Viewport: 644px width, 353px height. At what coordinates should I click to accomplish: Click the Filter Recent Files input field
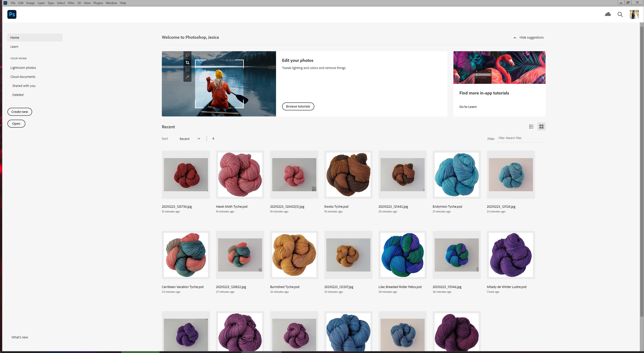521,138
